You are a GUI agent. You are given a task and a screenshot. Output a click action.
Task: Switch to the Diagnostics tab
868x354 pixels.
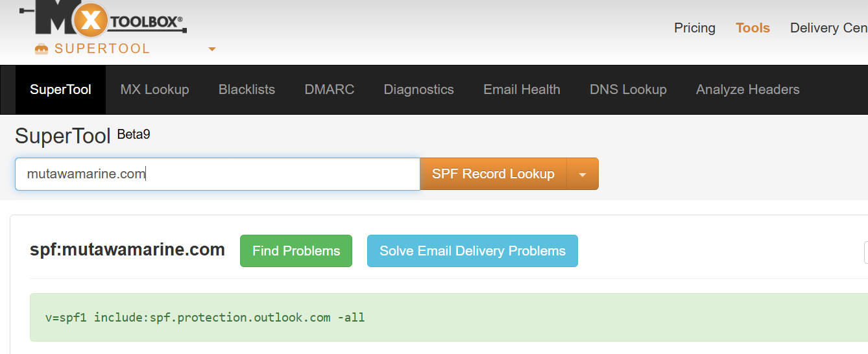(x=418, y=89)
